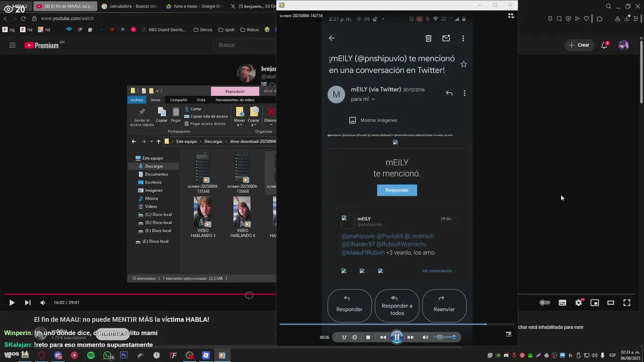Image resolution: width=644 pixels, height=362 pixels.
Task: Skip to next YouTube video
Action: pos(28,303)
